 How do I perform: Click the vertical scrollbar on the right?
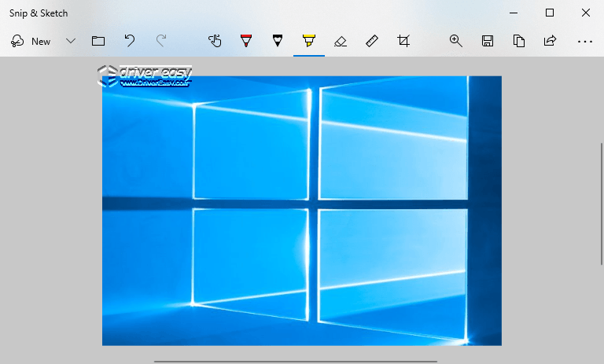click(601, 203)
